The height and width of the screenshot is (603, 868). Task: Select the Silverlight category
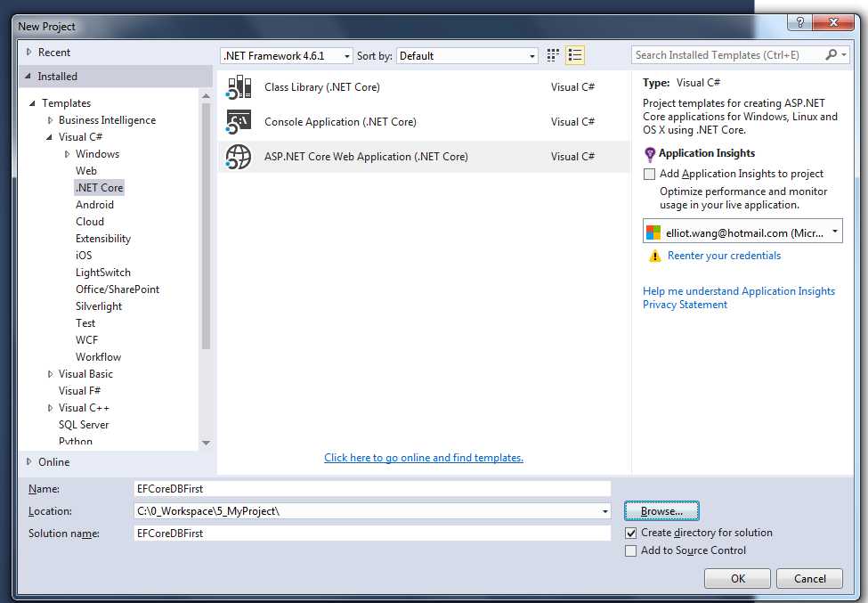click(99, 306)
